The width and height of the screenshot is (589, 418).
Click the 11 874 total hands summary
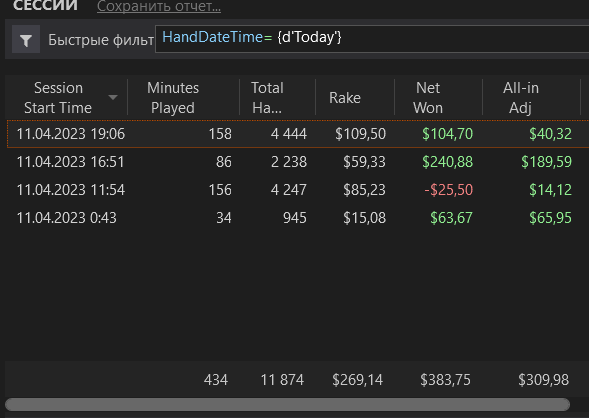(x=282, y=380)
